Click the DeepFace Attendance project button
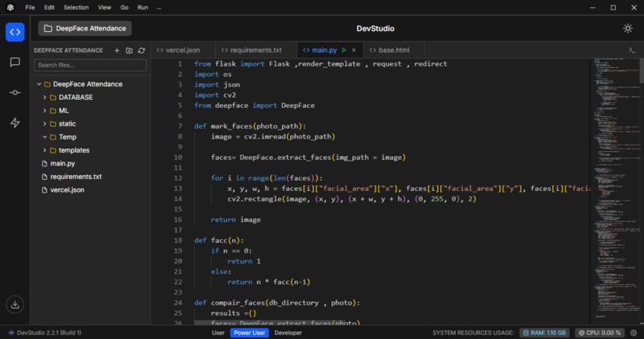The height and width of the screenshot is (339, 644). point(85,28)
